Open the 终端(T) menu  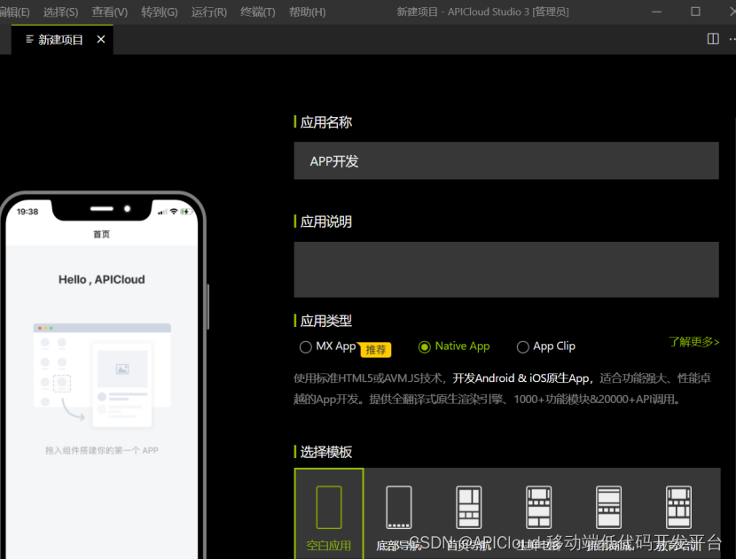pos(258,12)
